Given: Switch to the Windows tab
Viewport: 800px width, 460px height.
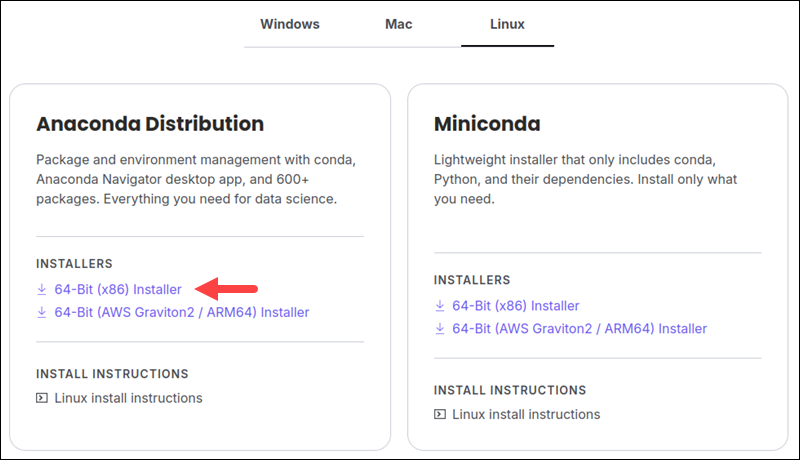Looking at the screenshot, I should click(290, 24).
